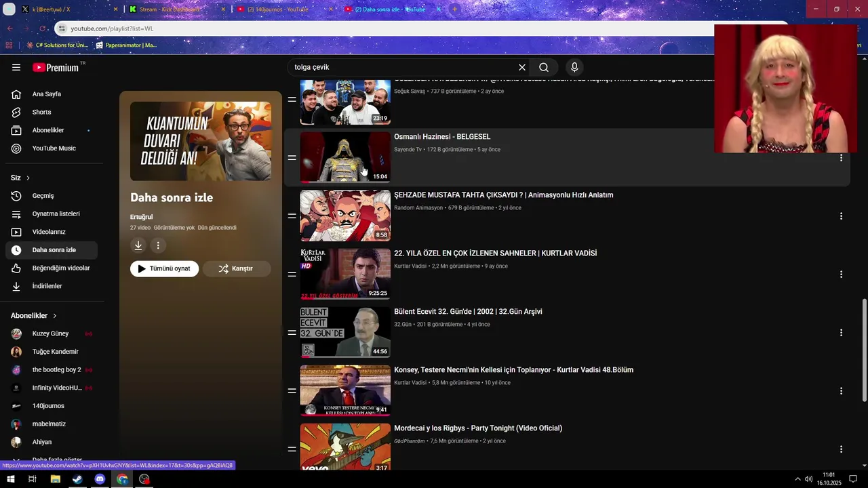Reload the page
The width and height of the screenshot is (868, 488).
[42, 28]
